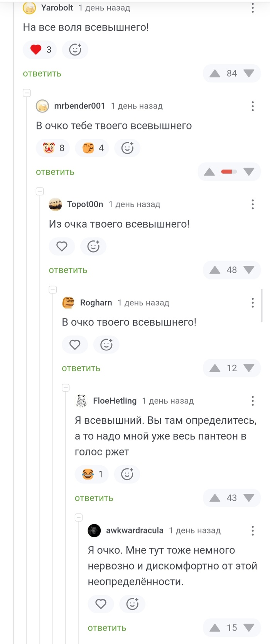Open options menu for FloeHetling's comment
Screen dimensions: 270x644
click(x=253, y=401)
